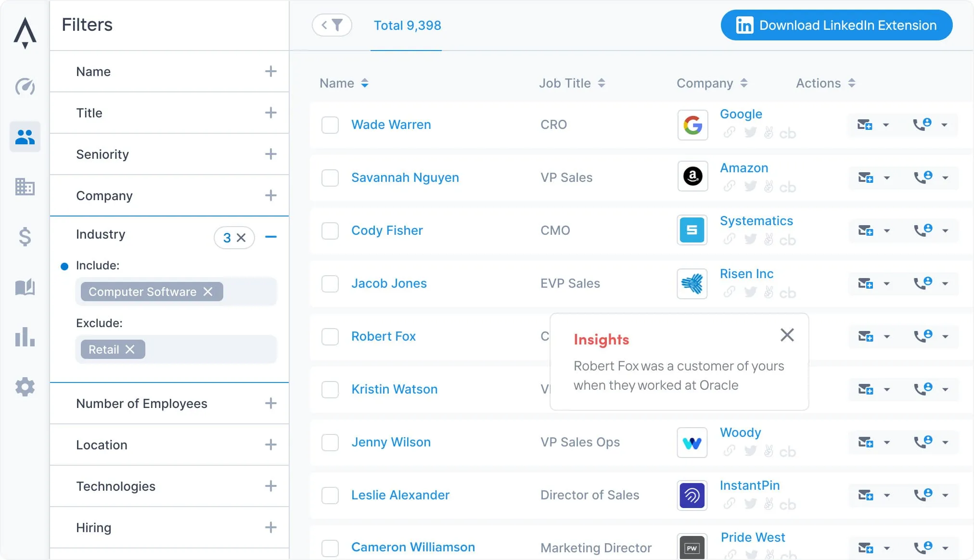This screenshot has width=974, height=560.
Task: Toggle checkbox for Leslie Alexander row
Action: pyautogui.click(x=331, y=495)
